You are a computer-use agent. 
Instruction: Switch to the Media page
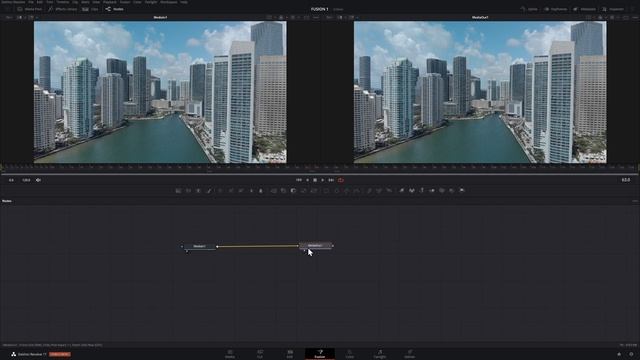[230, 354]
